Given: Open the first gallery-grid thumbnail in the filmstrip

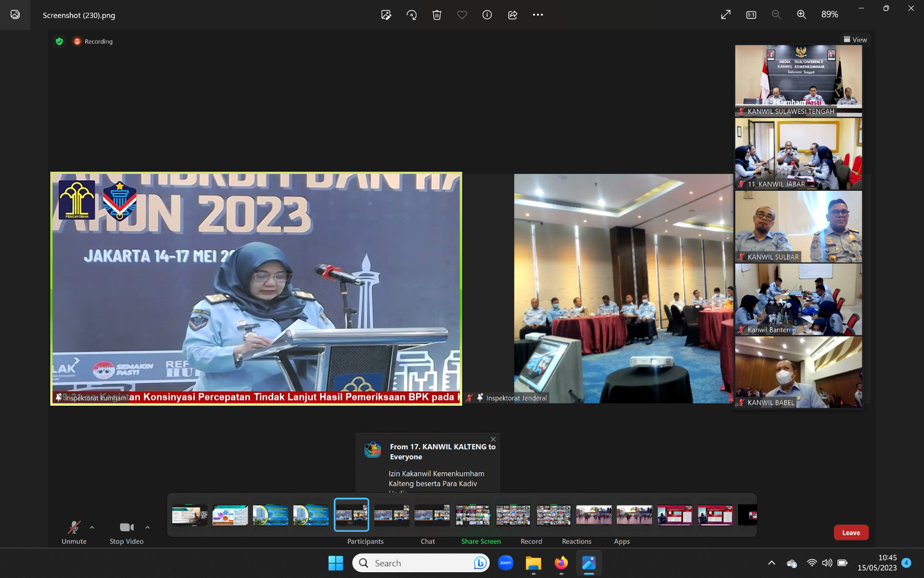Looking at the screenshot, I should [472, 515].
